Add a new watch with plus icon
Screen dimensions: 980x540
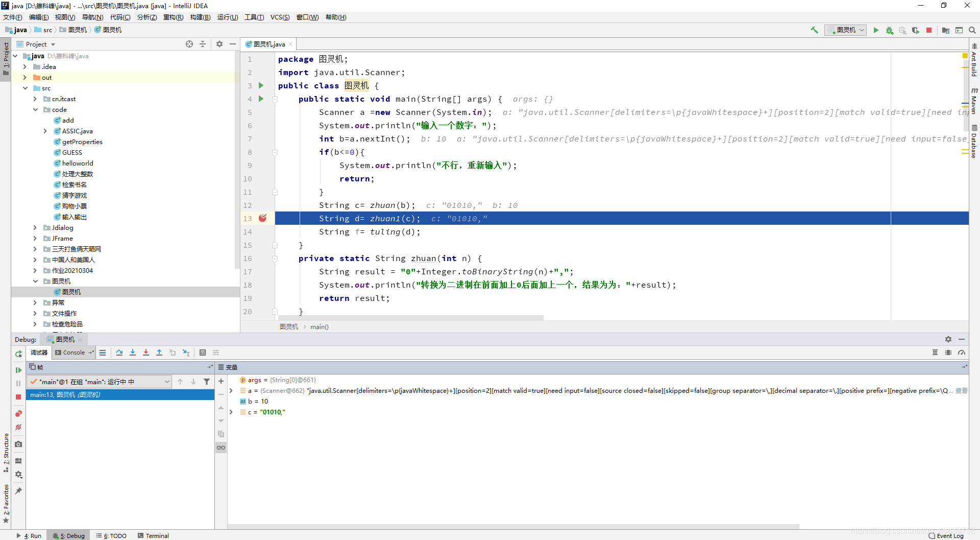[221, 381]
